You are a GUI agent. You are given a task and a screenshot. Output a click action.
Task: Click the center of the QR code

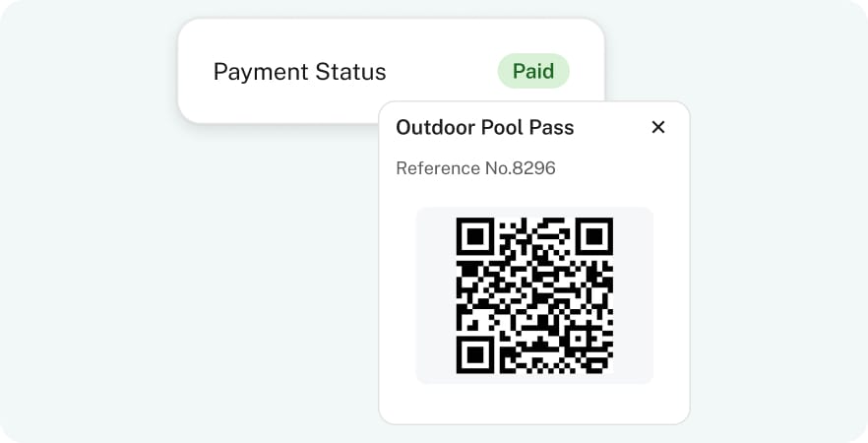[534, 295]
